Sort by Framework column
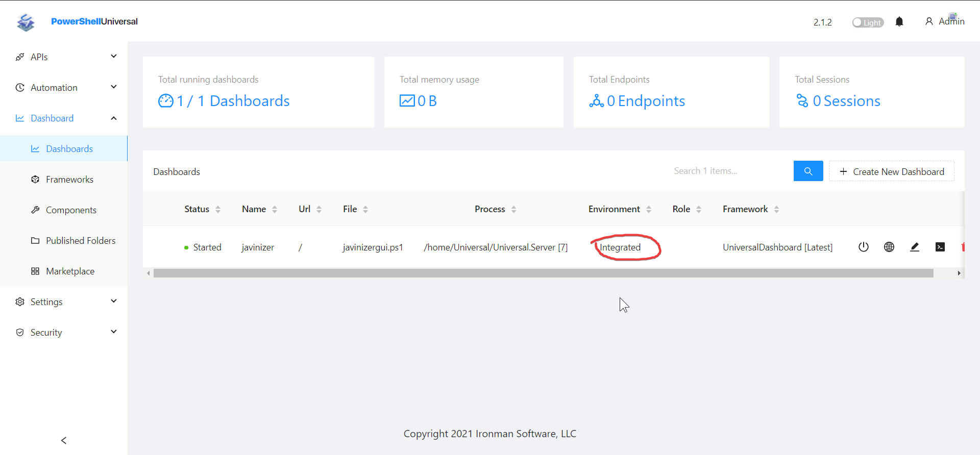This screenshot has width=980, height=455. [x=750, y=209]
